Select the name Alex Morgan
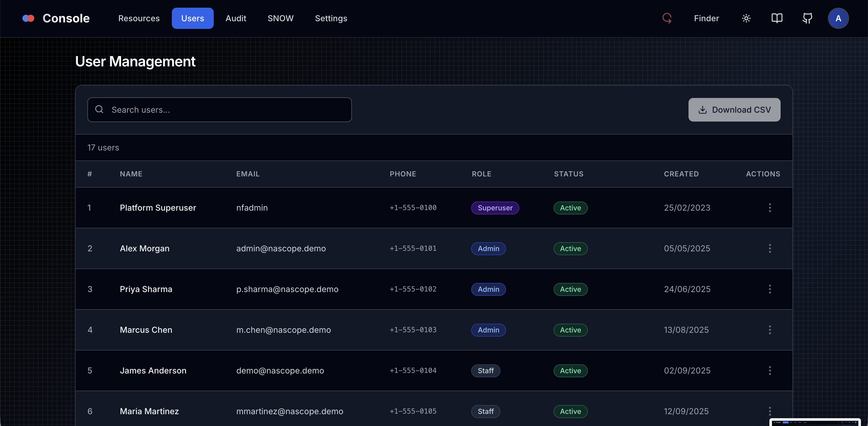 [x=145, y=248]
